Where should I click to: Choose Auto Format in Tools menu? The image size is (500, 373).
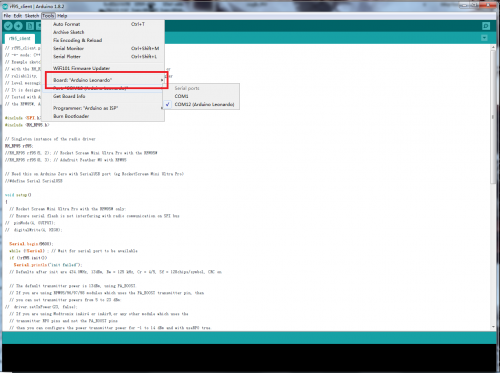103,24
